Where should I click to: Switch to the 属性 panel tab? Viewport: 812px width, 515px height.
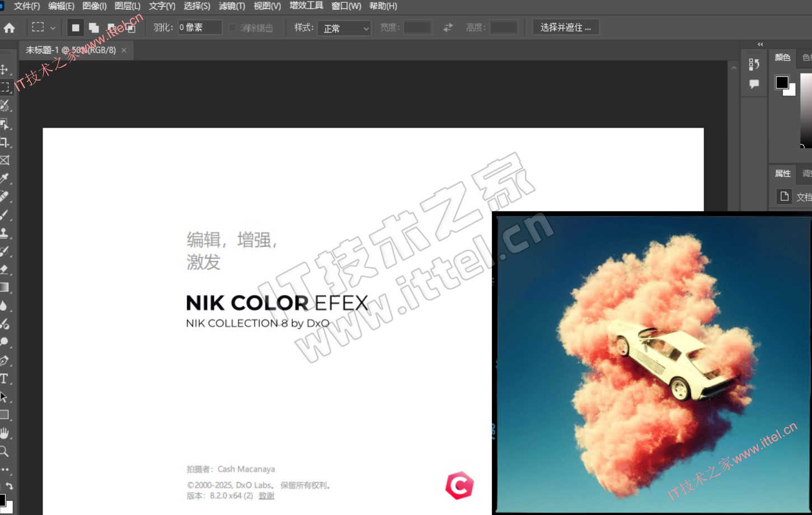(x=782, y=174)
